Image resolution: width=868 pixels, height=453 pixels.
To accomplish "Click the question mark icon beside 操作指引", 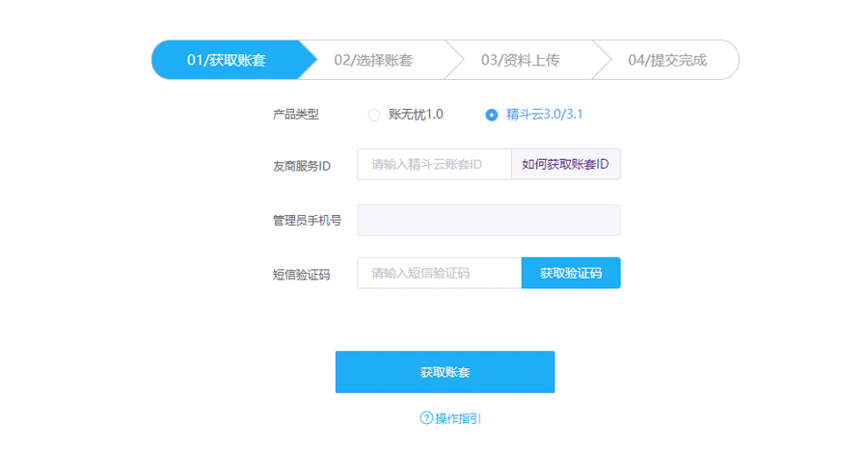I will [426, 418].
